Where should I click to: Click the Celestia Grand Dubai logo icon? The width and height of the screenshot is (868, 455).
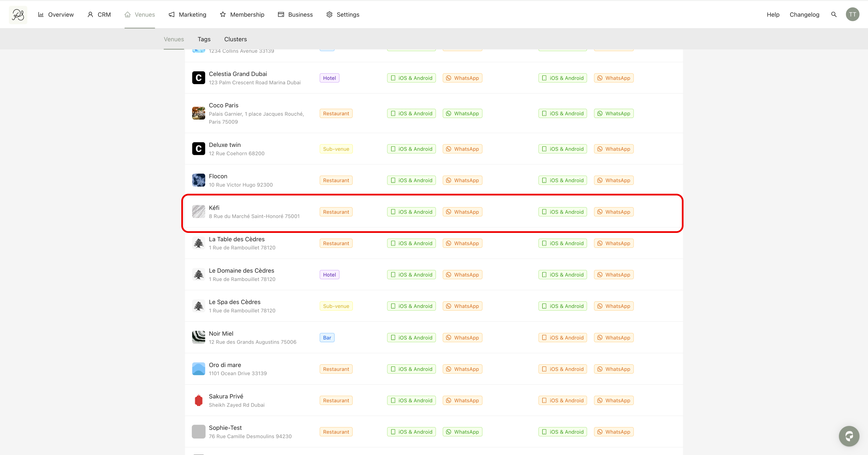[199, 78]
